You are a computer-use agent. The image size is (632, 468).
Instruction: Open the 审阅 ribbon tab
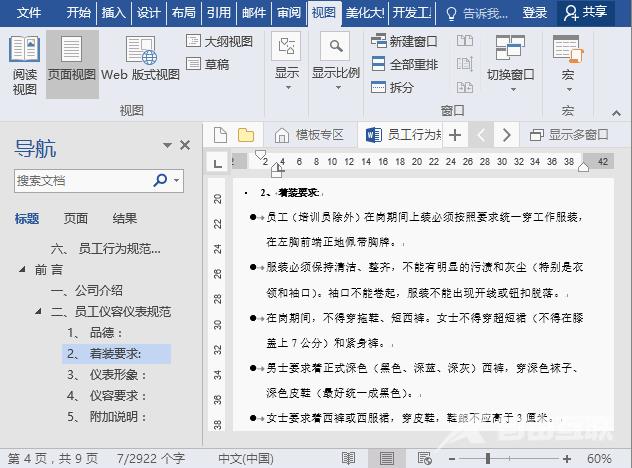pos(289,13)
